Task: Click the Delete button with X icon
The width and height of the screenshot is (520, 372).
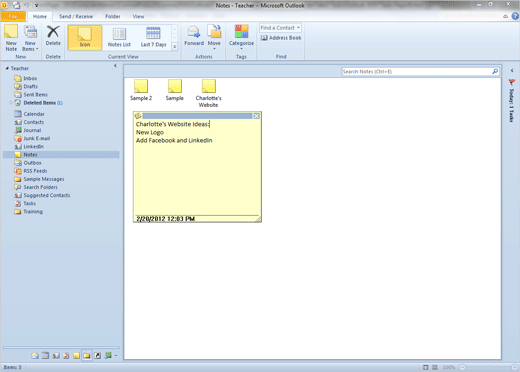Action: pyautogui.click(x=53, y=36)
